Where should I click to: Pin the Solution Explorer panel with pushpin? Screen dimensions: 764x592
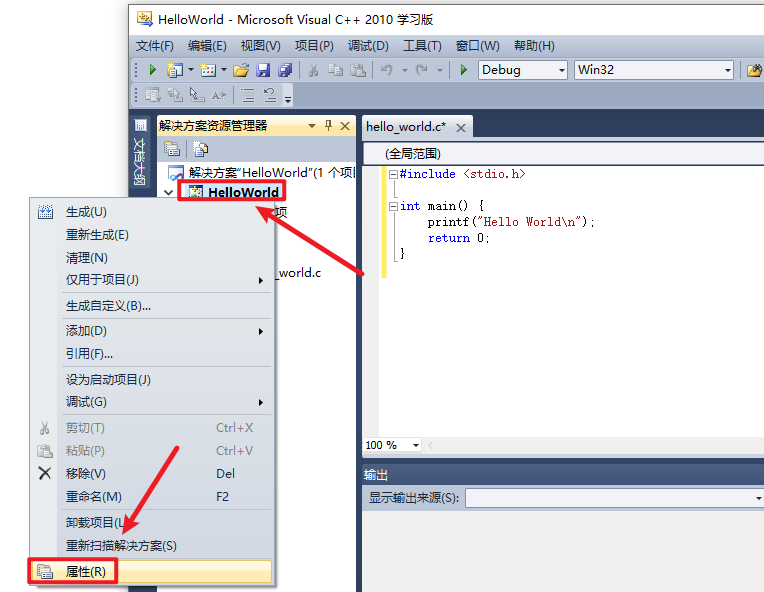tap(328, 126)
